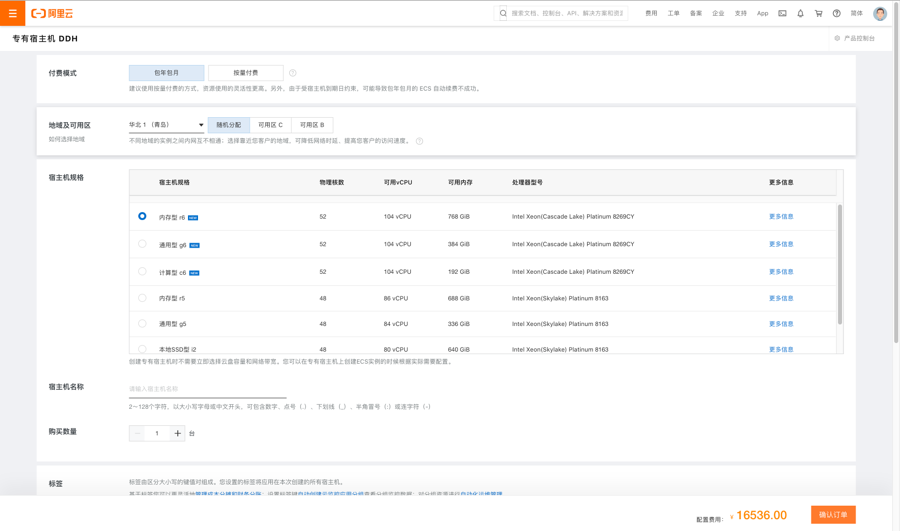Click the 16536.00 price total
The height and width of the screenshot is (531, 900).
point(761,516)
